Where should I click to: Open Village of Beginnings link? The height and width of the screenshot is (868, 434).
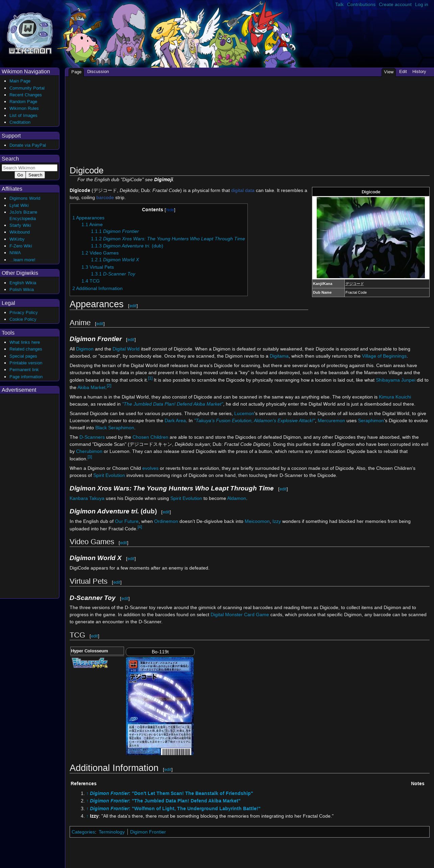[x=384, y=356]
